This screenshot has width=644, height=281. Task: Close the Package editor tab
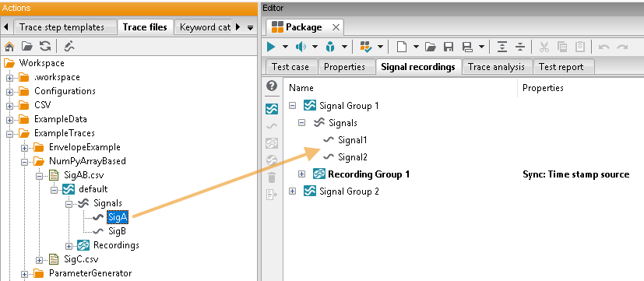336,27
